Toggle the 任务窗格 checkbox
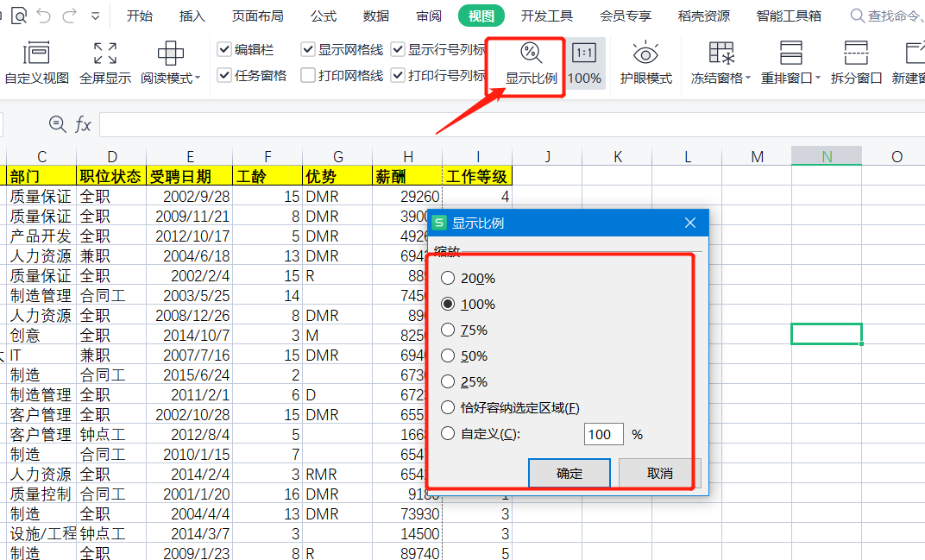 [x=224, y=75]
